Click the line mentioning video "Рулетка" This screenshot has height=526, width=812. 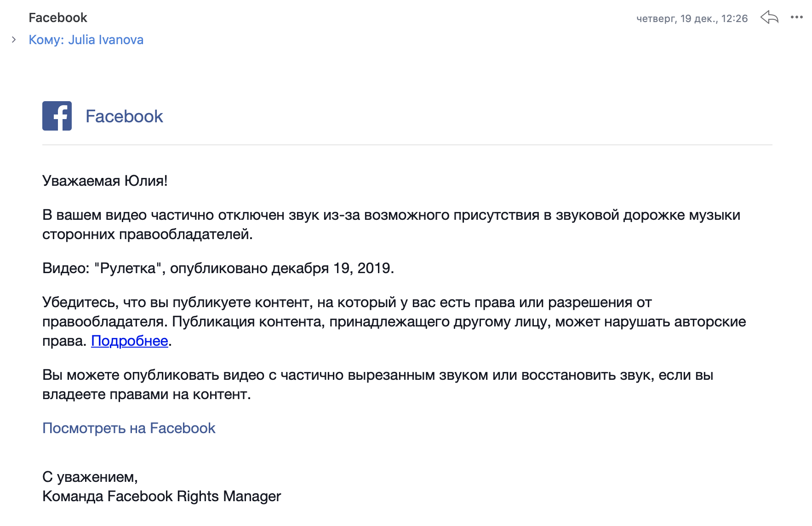[218, 268]
